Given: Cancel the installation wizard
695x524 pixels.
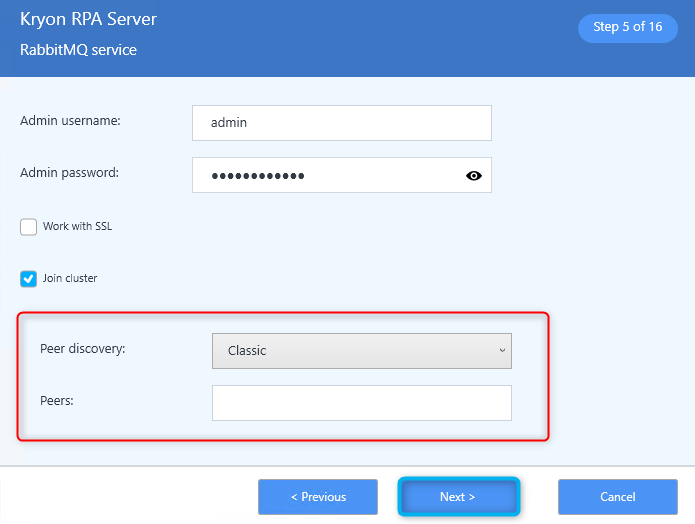Looking at the screenshot, I should [617, 497].
